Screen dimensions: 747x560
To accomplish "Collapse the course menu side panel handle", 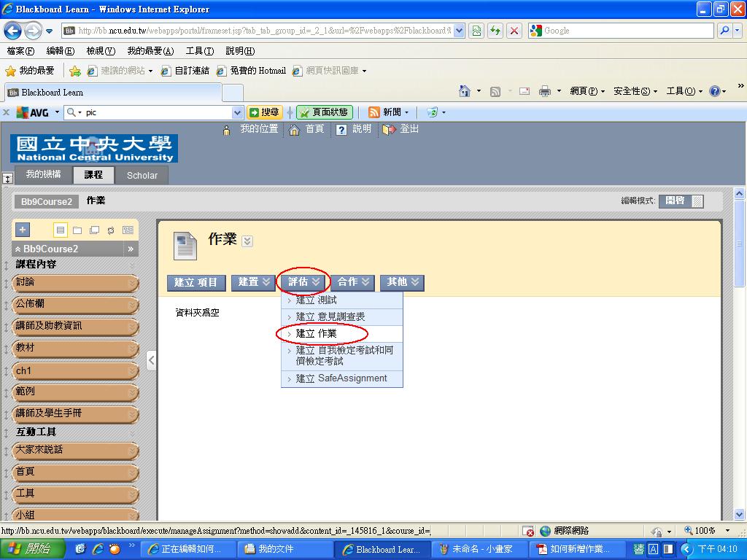I will [x=151, y=360].
